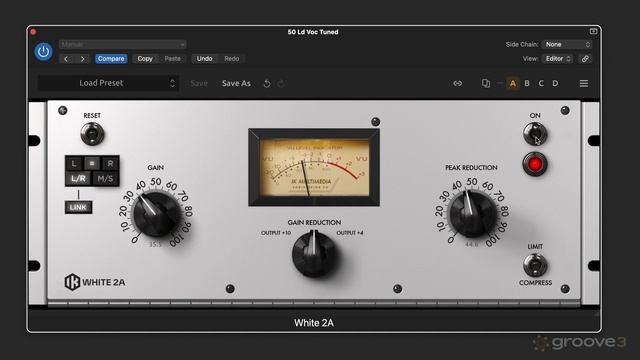Click the Redo button
Viewport: 640px width, 360px height.
click(231, 59)
